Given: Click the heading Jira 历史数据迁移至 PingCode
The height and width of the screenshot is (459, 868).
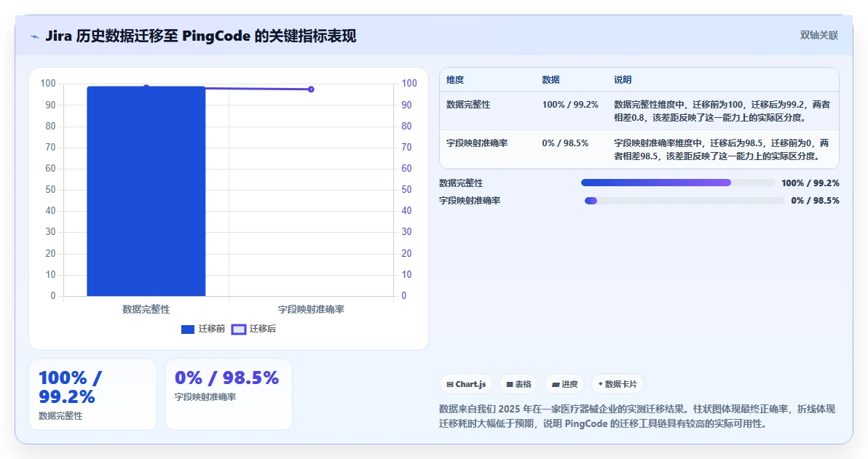Looking at the screenshot, I should 200,36.
